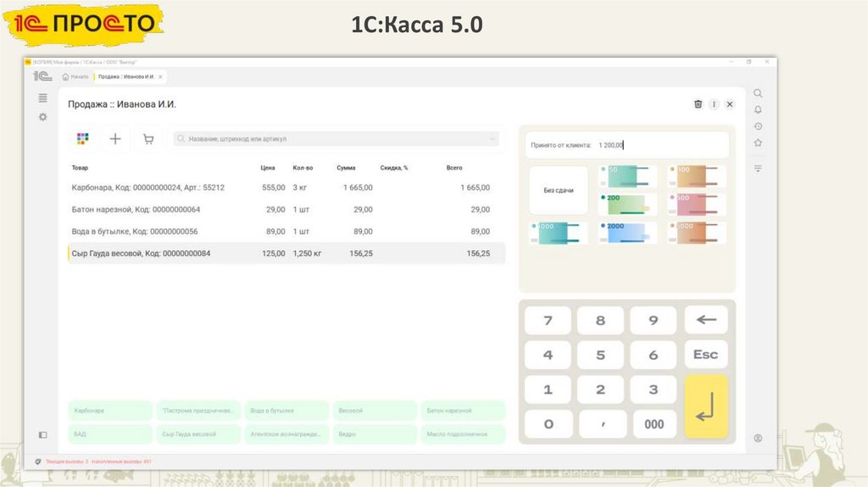
Task: Click the product search field
Action: tap(336, 138)
